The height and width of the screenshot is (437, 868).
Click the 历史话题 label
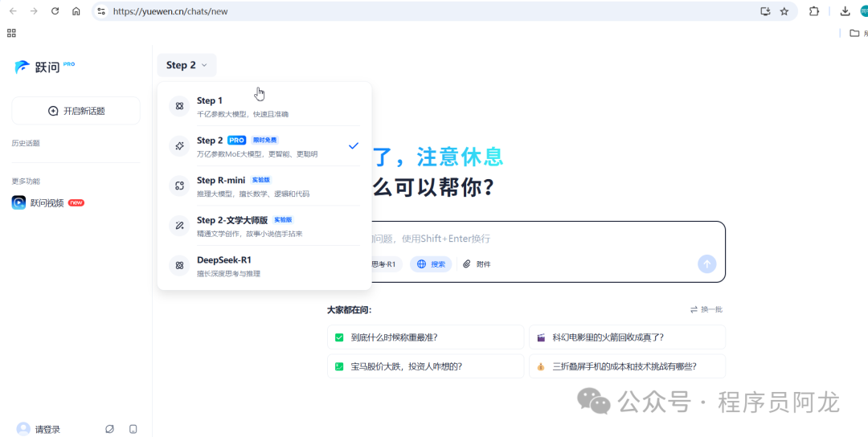(x=26, y=143)
